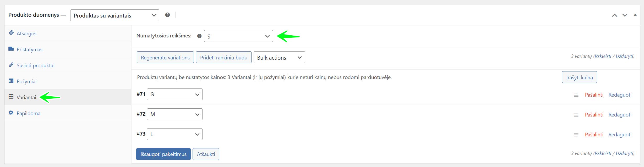Click the drag handle for variation #73
The height and width of the screenshot is (167, 644).
(x=576, y=135)
